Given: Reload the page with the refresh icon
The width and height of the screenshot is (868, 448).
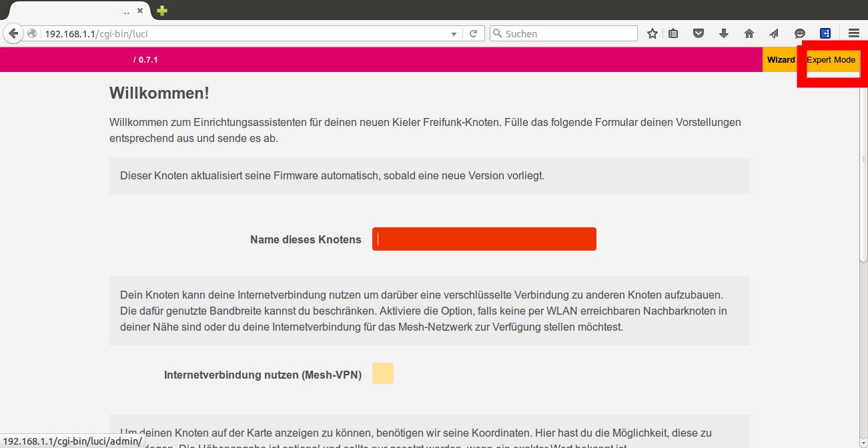Looking at the screenshot, I should (x=473, y=33).
